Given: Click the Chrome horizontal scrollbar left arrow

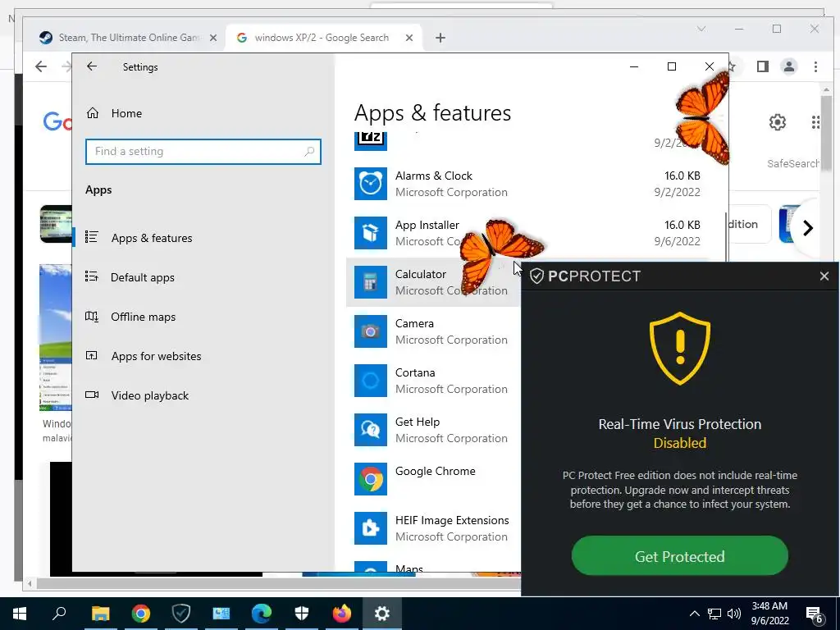Looking at the screenshot, I should (x=30, y=583).
